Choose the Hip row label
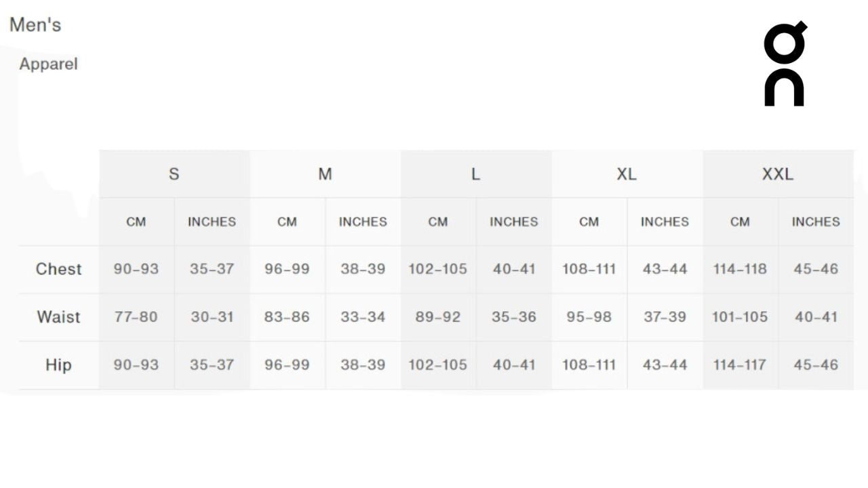868x488 pixels. click(58, 365)
